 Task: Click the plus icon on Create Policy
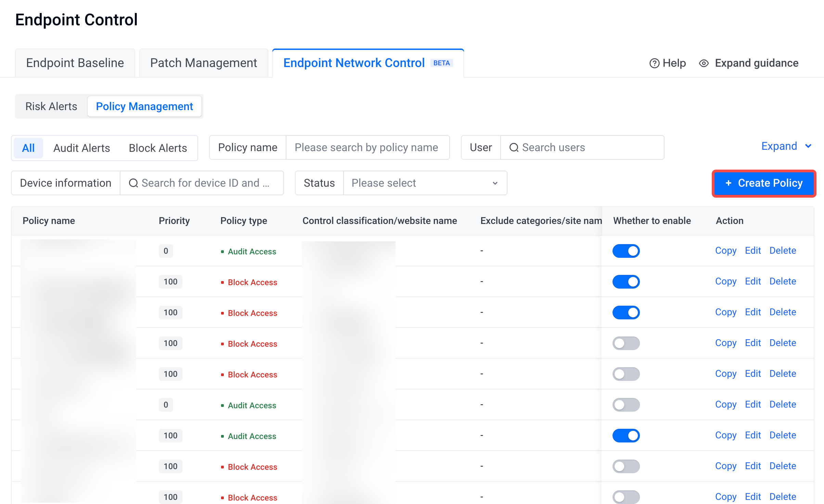click(x=728, y=183)
